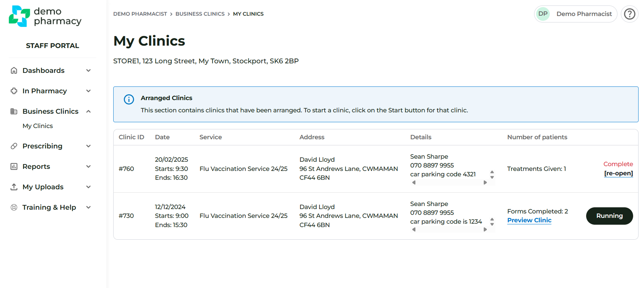Re-open completed clinic #760
Image resolution: width=644 pixels, height=288 pixels.
pyautogui.click(x=618, y=173)
